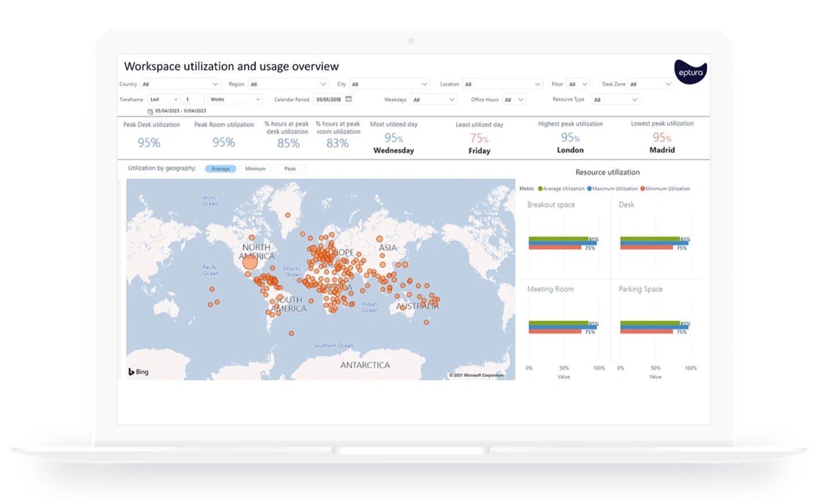
Task: Open the Office Hours filter dropdown
Action: tap(514, 100)
